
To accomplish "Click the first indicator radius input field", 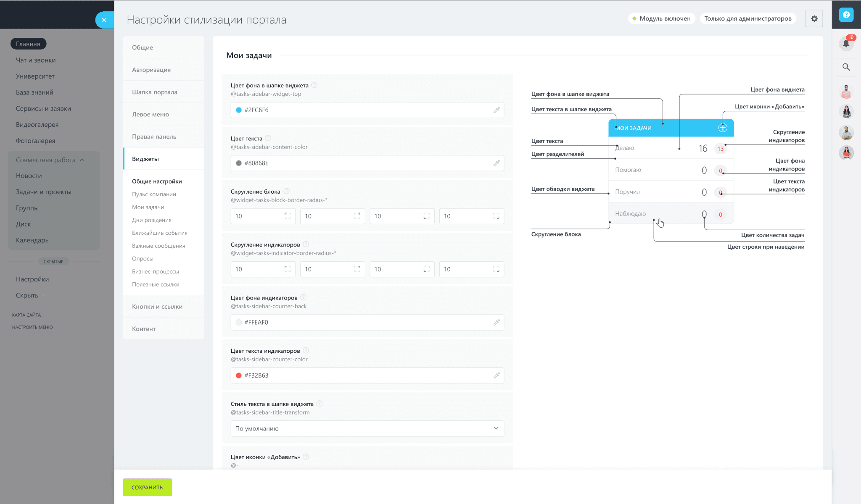I will pyautogui.click(x=257, y=269).
